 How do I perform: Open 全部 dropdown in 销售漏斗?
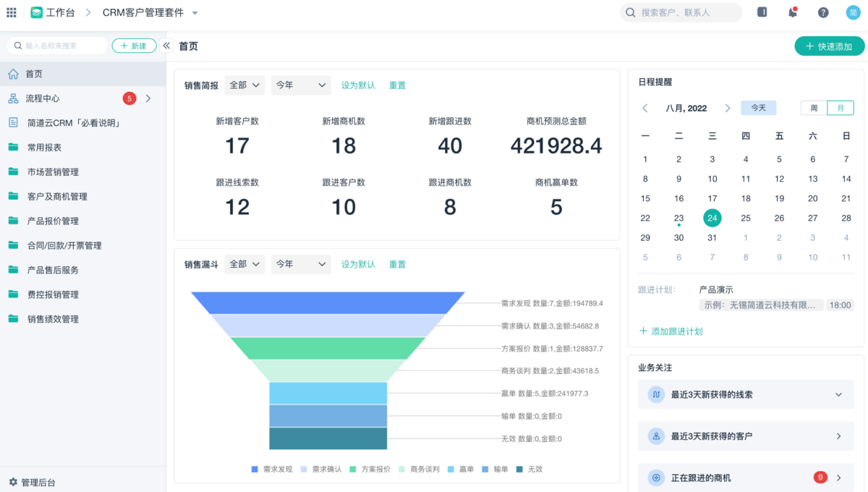click(x=244, y=265)
